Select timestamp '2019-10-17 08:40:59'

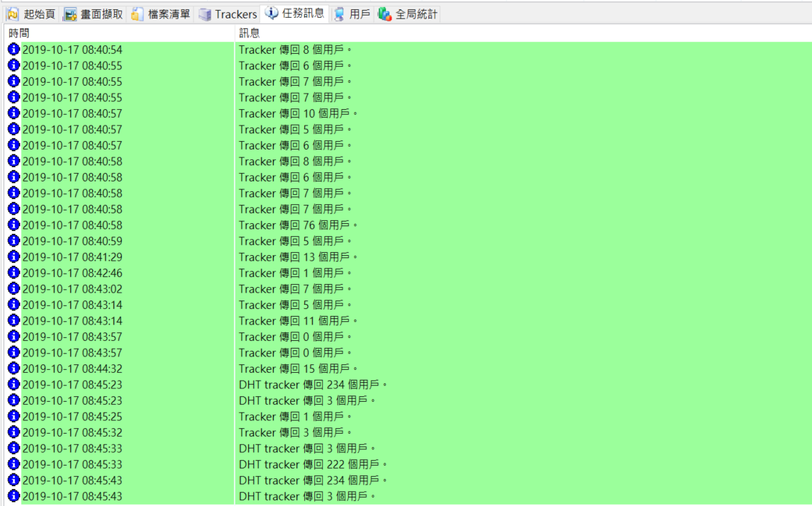click(72, 241)
